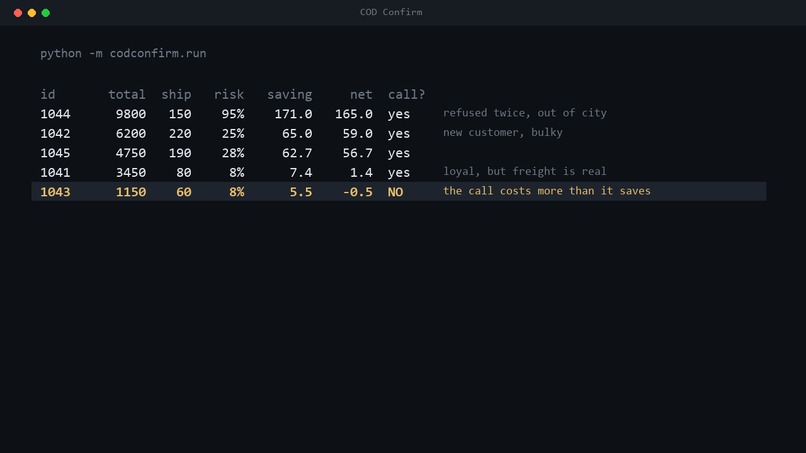Select highlighted order id 1043
The width and height of the screenshot is (806, 453).
[x=56, y=192]
